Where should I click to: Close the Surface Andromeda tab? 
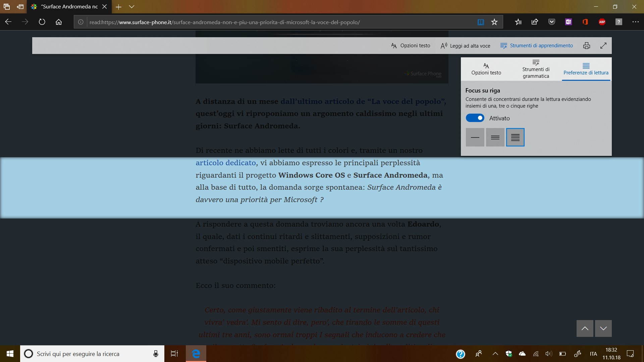pyautogui.click(x=105, y=7)
